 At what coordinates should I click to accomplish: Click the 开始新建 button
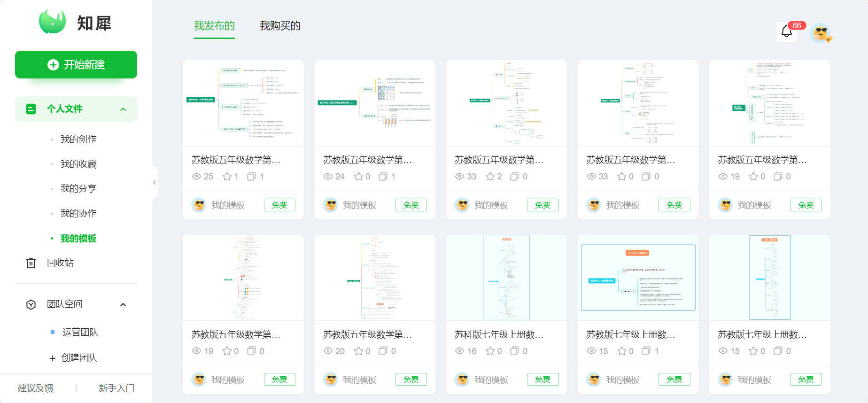pyautogui.click(x=76, y=64)
